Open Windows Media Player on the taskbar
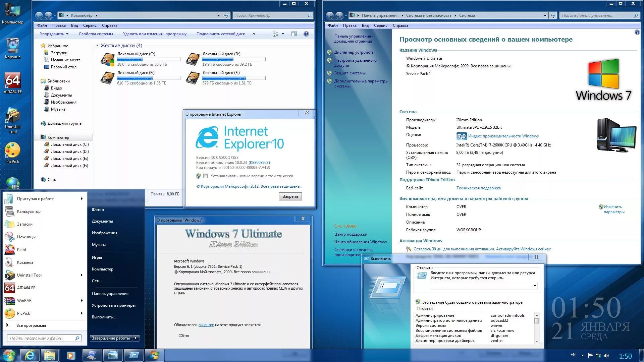 71,355
